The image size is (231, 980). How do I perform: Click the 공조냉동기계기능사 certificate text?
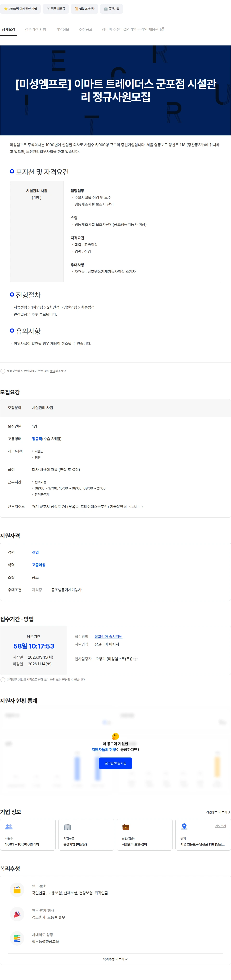(66, 590)
